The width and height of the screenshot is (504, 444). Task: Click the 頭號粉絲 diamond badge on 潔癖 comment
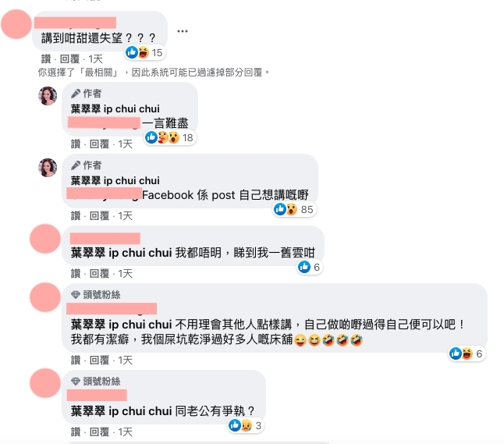coord(96,294)
